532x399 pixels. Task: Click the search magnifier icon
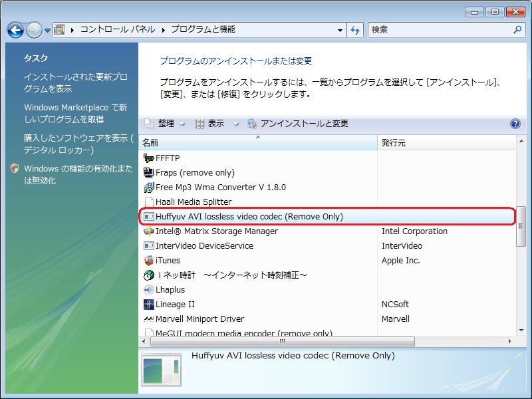tap(519, 30)
